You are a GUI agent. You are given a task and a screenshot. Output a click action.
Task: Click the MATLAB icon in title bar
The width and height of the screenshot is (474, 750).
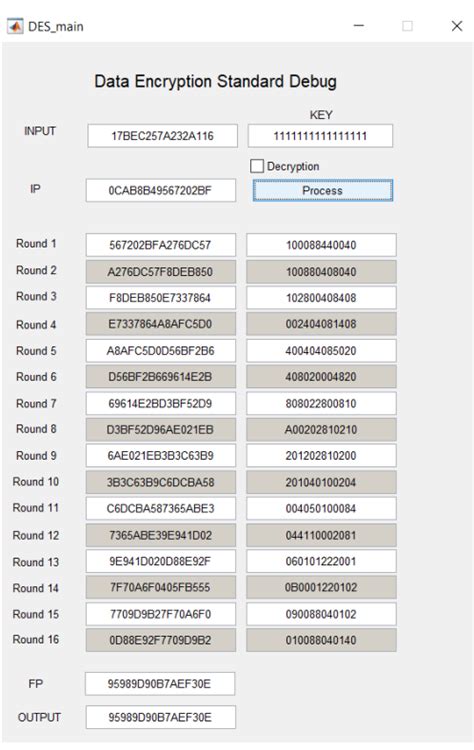pos(15,26)
